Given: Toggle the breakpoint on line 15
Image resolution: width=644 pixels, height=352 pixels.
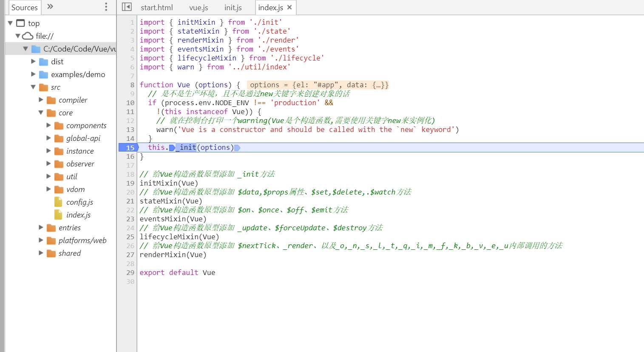Looking at the screenshot, I should point(129,148).
